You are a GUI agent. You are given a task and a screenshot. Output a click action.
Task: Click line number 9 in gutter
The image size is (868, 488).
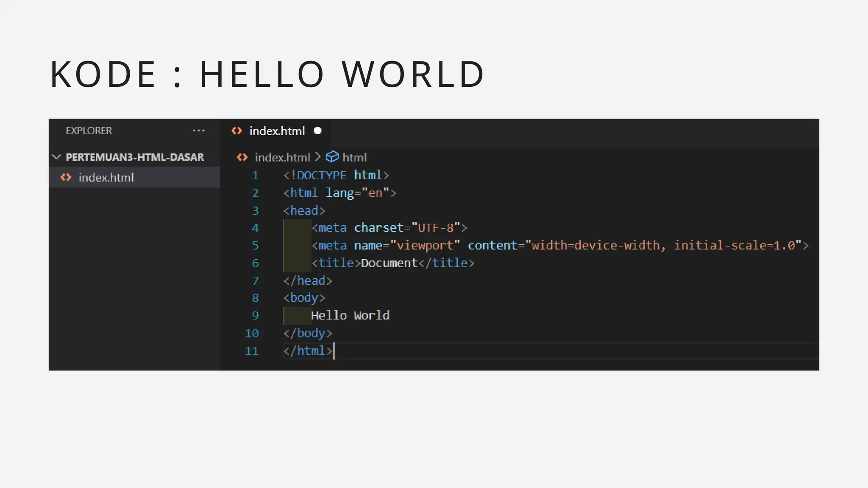coord(255,316)
